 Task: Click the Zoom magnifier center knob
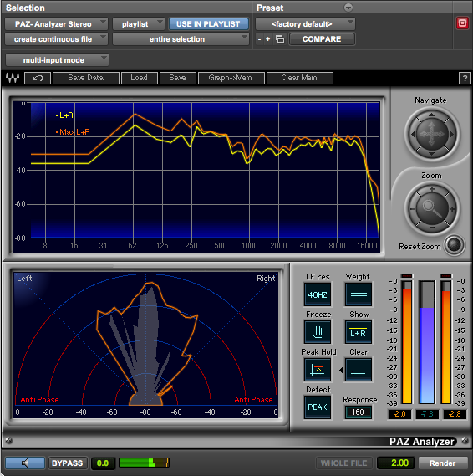pyautogui.click(x=431, y=208)
